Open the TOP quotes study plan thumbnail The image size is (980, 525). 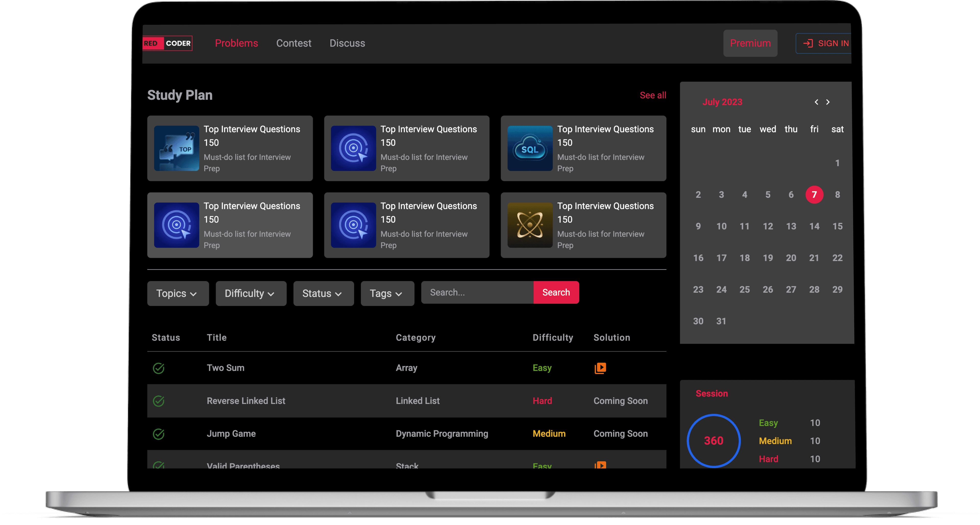[176, 148]
